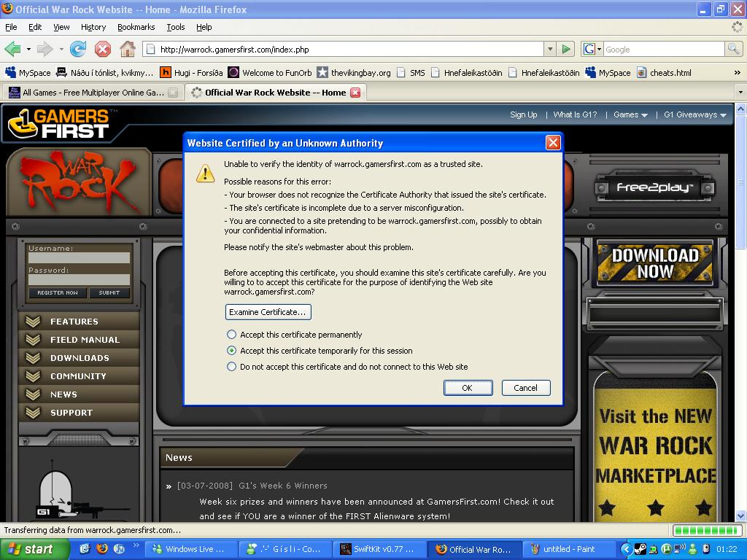Viewport: 747px width, 560px height.
Task: Click the search magnifier icon in the Google box
Action: tap(732, 49)
